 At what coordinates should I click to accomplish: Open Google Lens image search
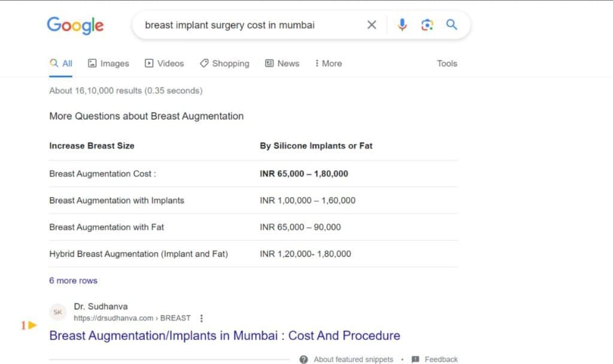427,25
